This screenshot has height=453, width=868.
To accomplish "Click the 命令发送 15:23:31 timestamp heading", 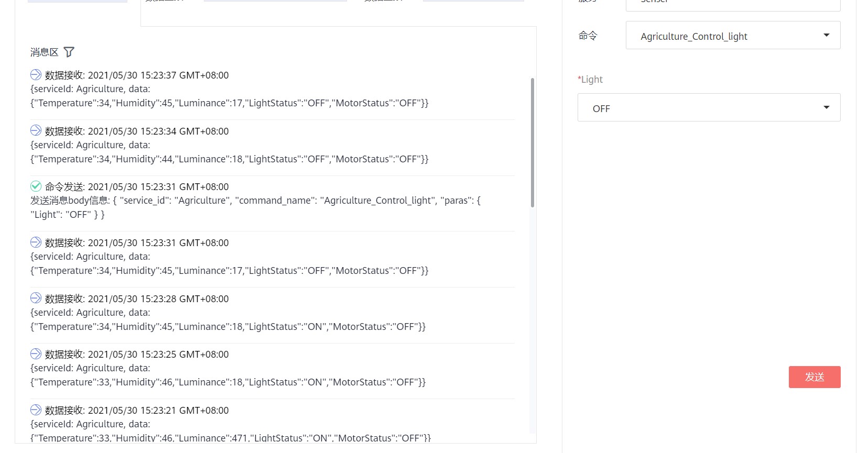I will [137, 187].
